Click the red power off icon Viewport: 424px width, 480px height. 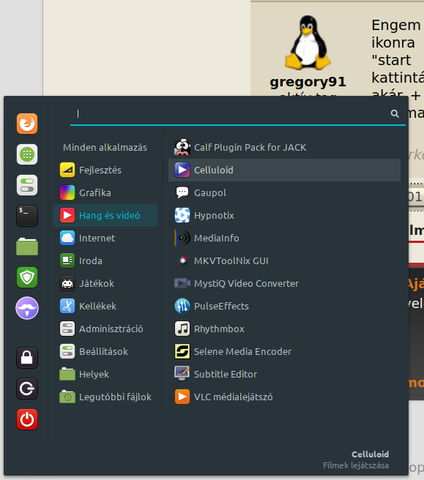[27, 419]
